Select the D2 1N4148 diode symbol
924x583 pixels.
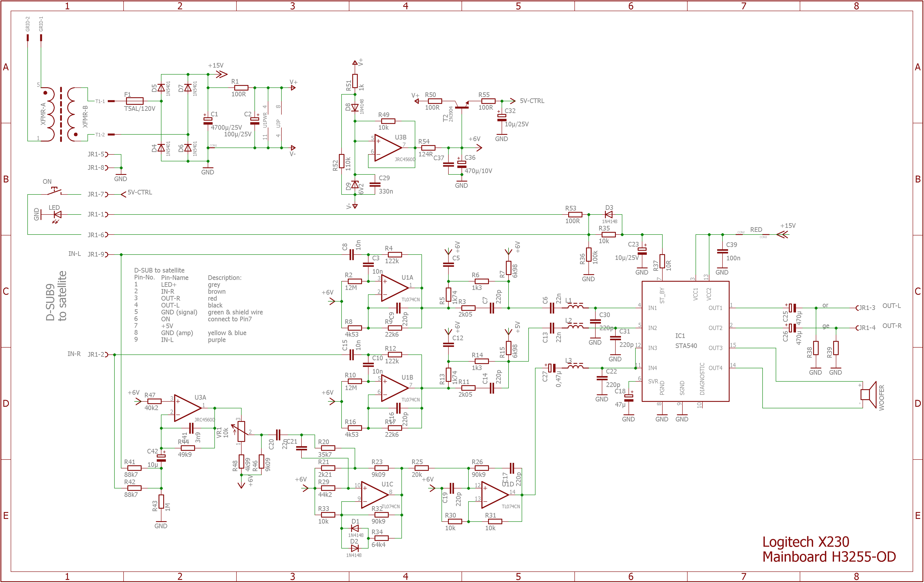(355, 548)
